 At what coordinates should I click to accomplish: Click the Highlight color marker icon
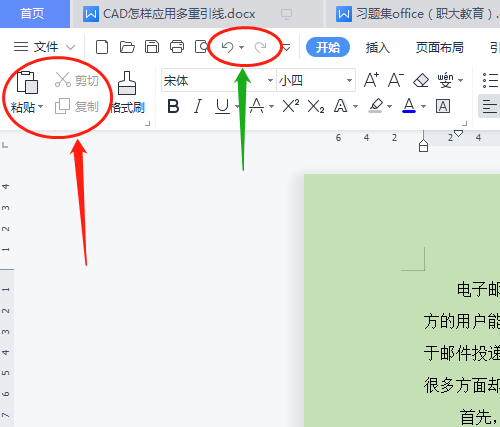(x=376, y=106)
